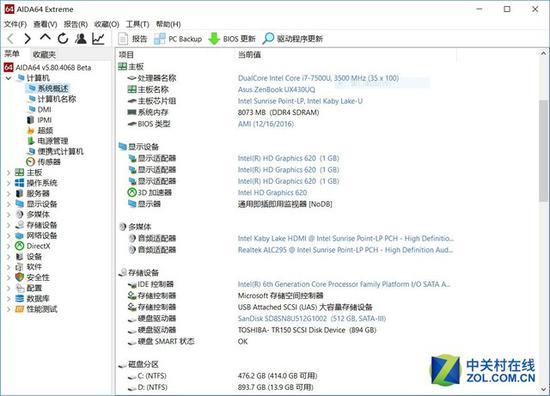Open 查看(V) menu
The height and width of the screenshot is (396, 550).
point(45,24)
